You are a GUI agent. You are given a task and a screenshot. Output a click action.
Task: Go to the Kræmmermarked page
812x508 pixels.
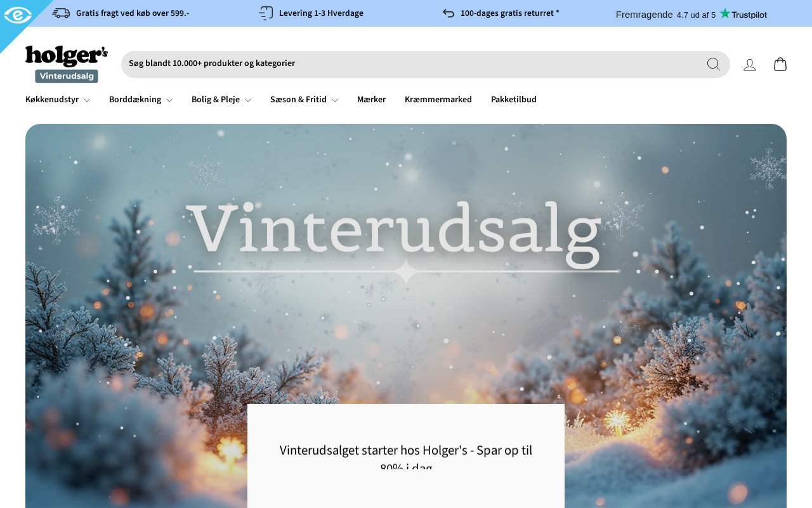coord(438,100)
